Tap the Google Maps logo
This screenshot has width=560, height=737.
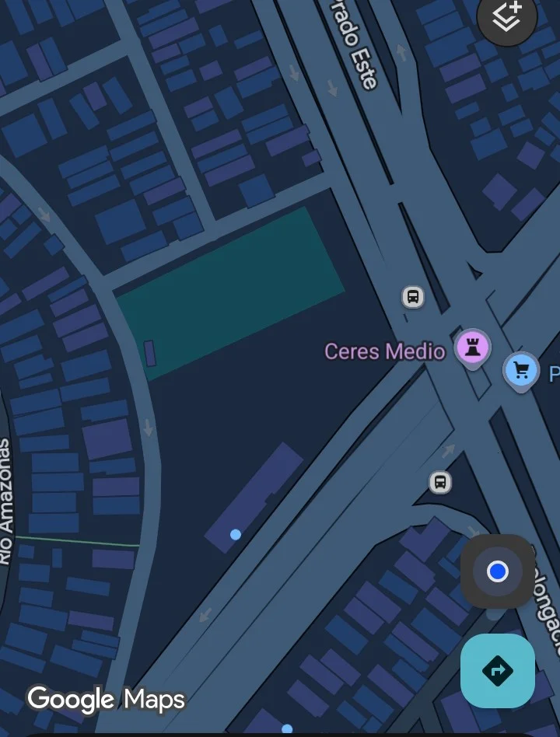coord(107,700)
